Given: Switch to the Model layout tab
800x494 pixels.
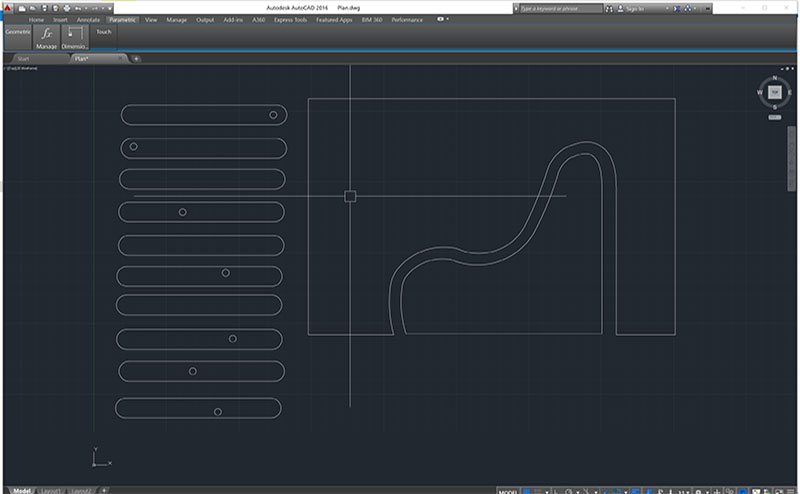Looking at the screenshot, I should point(21,490).
